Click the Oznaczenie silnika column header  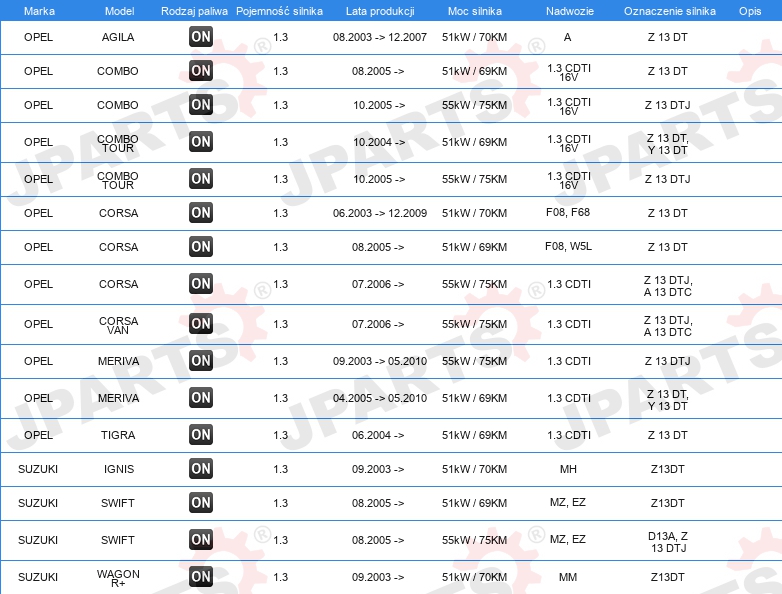pyautogui.click(x=670, y=11)
